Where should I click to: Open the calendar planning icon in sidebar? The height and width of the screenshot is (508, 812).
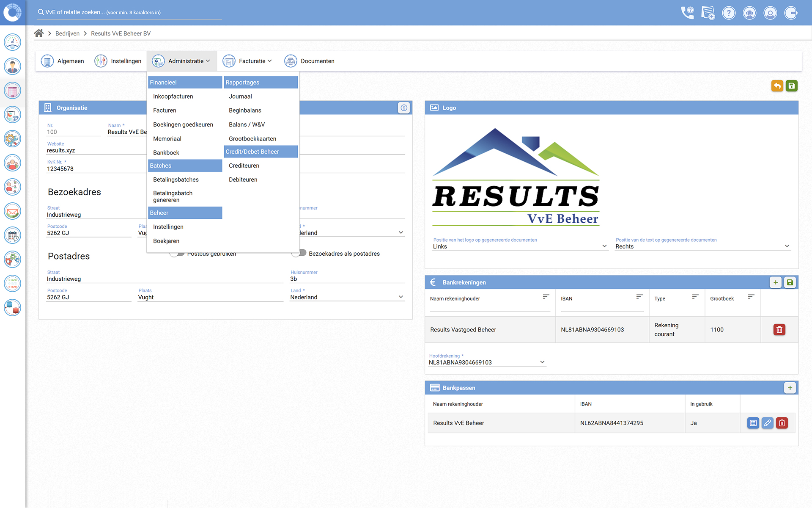[x=12, y=235]
